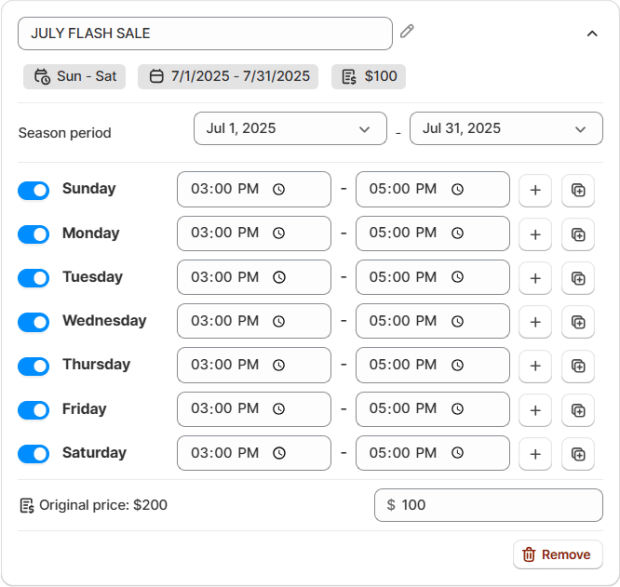
Task: Open clock picker for Saturday start time
Action: click(279, 453)
